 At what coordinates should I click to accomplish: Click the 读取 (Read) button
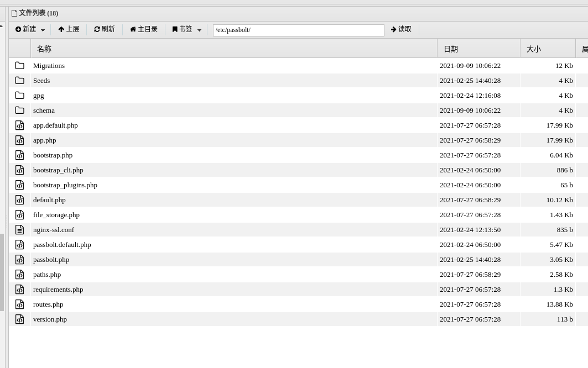pos(401,29)
